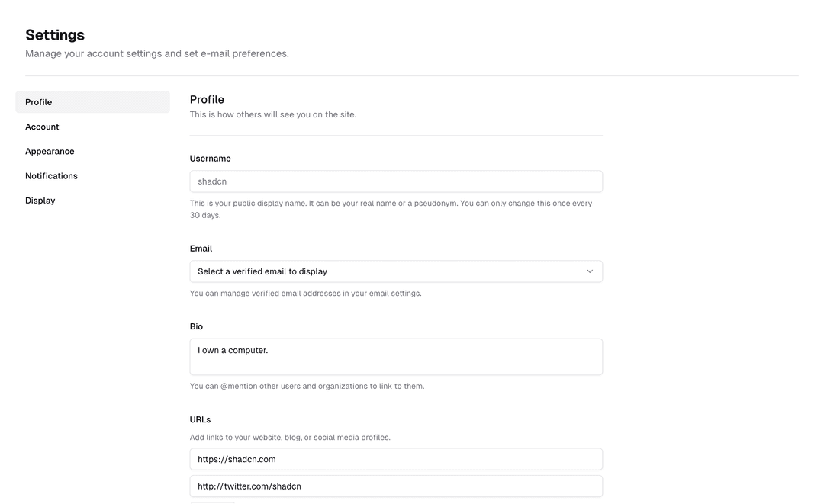Click the https://shadcn.com URL field
The image size is (824, 504).
click(396, 458)
